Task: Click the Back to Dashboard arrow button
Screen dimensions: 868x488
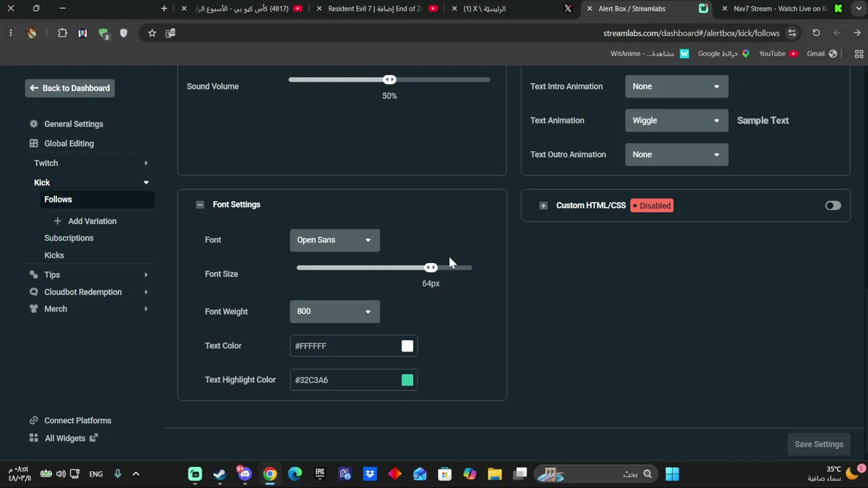Action: [x=70, y=88]
